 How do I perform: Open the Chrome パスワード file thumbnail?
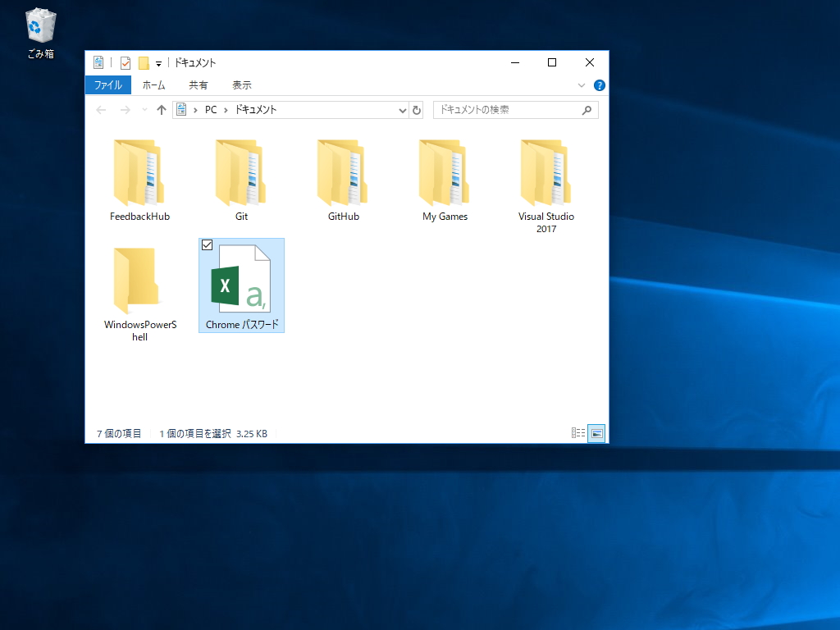[x=241, y=283]
